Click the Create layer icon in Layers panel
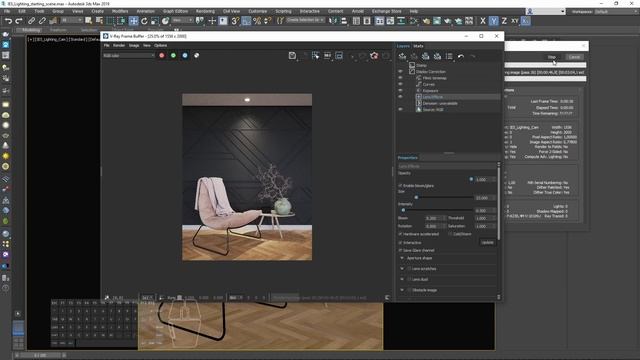The height and width of the screenshot is (360, 640). pos(402,56)
